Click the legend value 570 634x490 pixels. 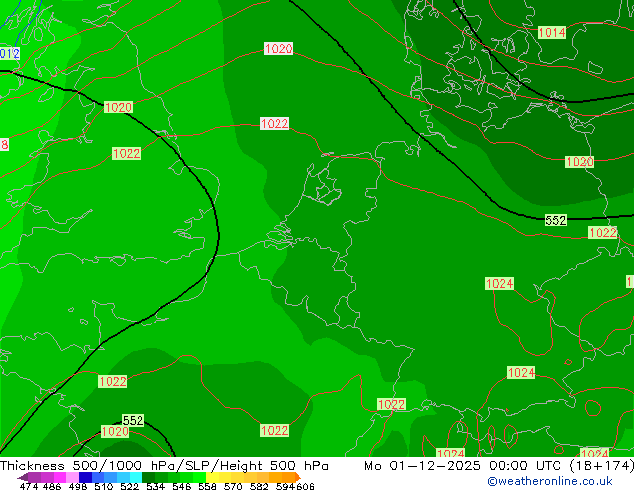233,486
